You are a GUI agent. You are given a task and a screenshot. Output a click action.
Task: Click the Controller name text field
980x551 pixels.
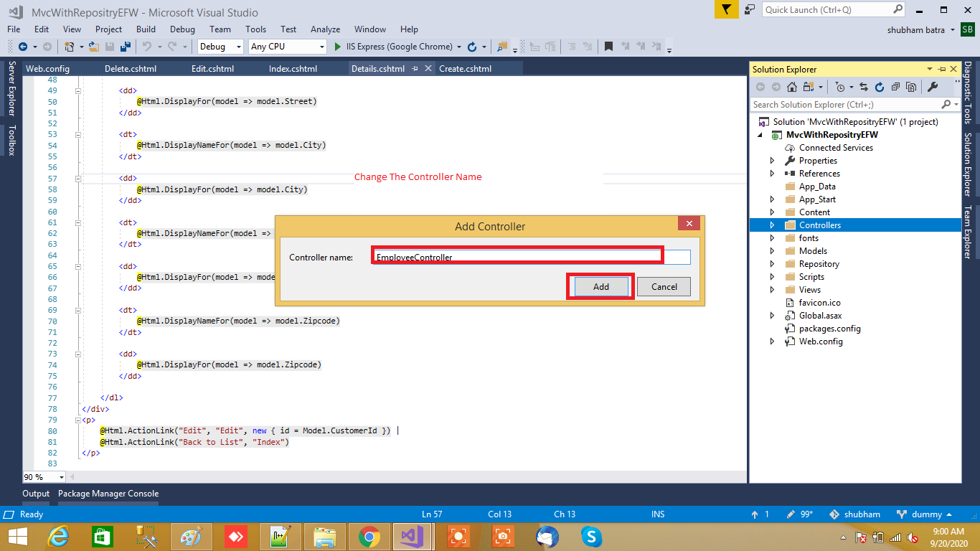pyautogui.click(x=531, y=257)
